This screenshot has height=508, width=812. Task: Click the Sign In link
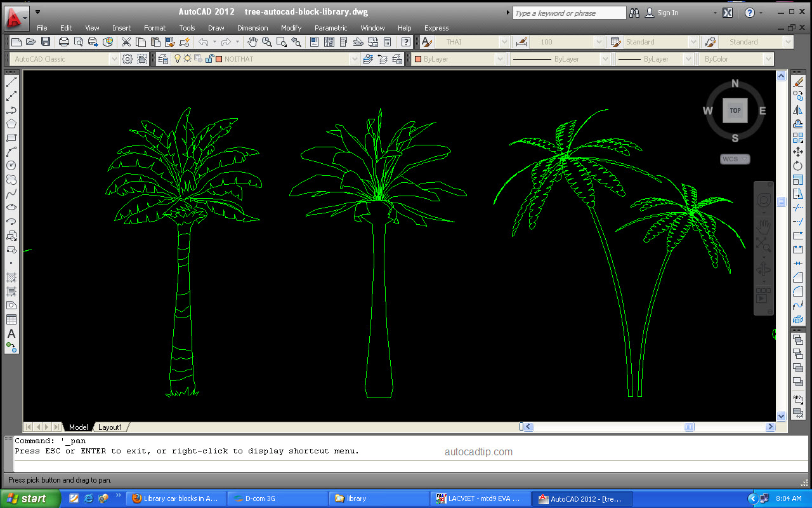[667, 13]
